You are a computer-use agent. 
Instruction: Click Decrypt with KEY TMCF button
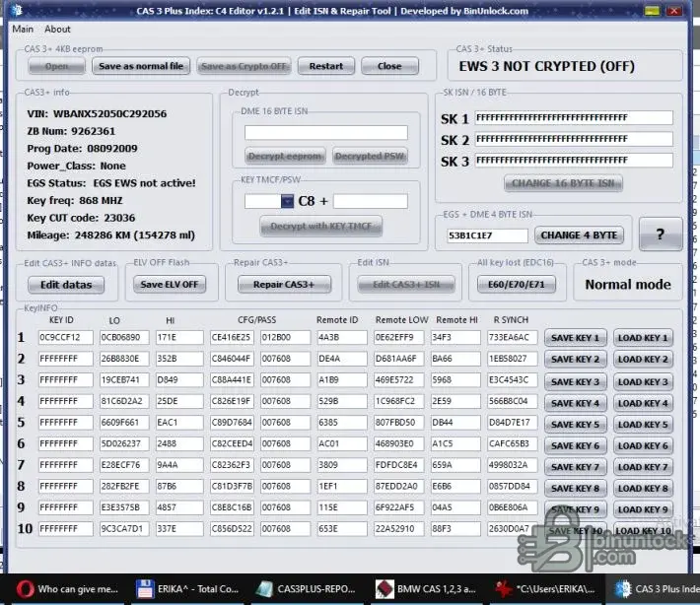coord(321,227)
